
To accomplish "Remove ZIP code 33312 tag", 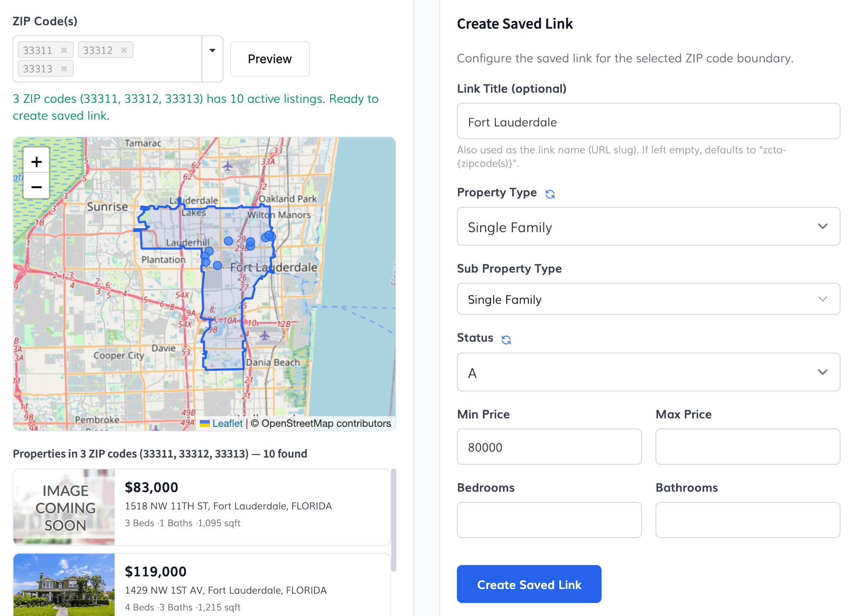I will click(x=124, y=50).
